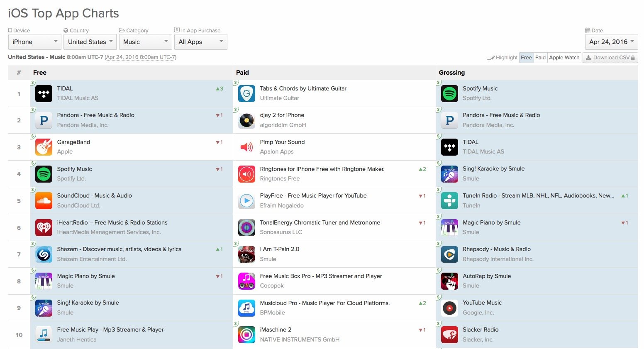The image size is (644, 349).
Task: Open Free Music Box Pro icon
Action: tap(246, 281)
